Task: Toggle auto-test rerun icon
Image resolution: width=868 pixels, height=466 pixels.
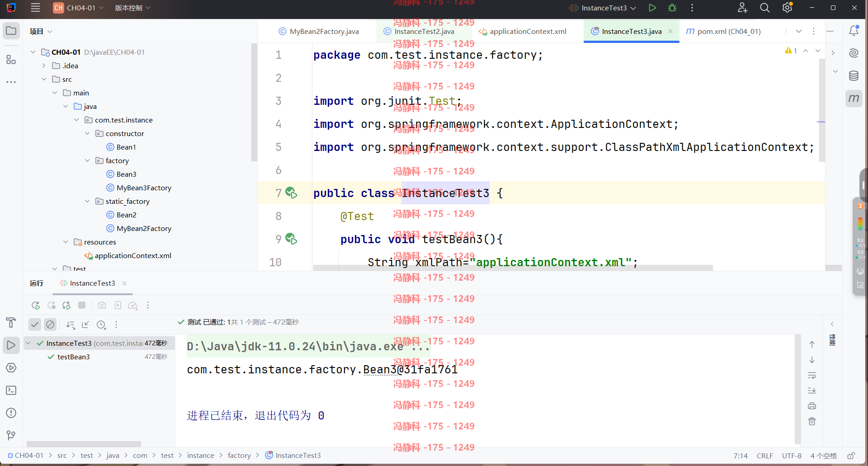Action: (x=66, y=306)
